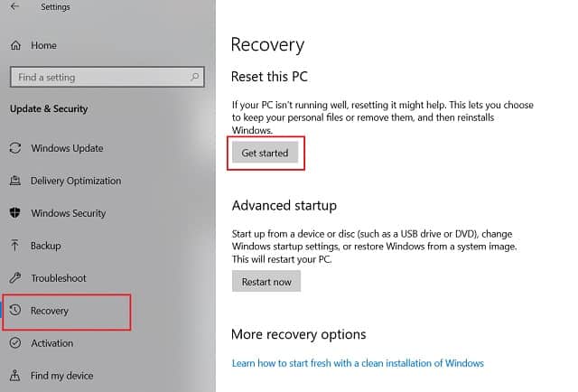
Task: Click the search magnifier icon in the box
Action: tap(195, 77)
